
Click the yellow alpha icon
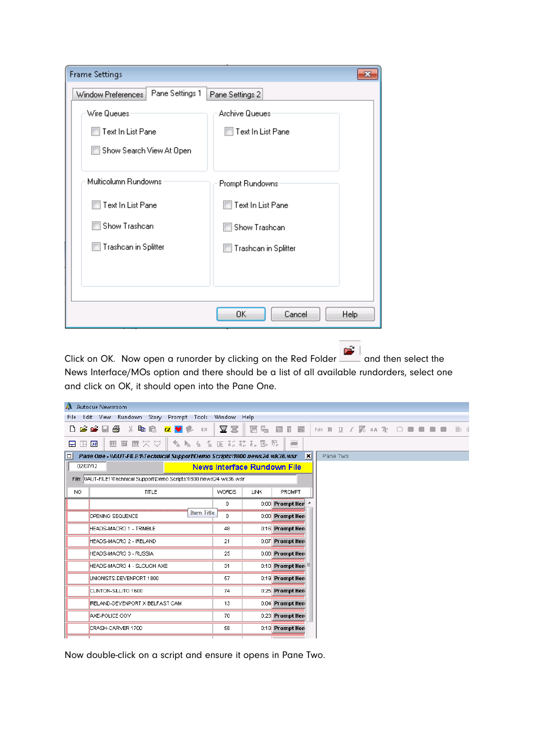click(167, 430)
